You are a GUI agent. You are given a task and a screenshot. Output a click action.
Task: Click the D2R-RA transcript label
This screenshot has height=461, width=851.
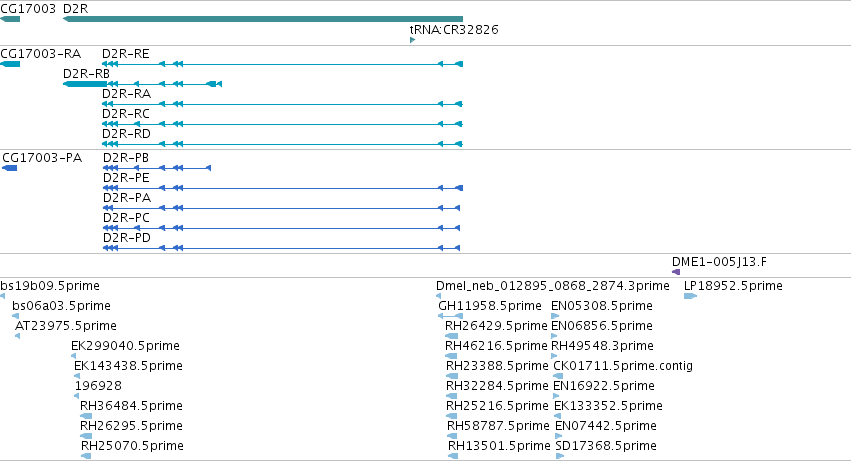coord(126,94)
